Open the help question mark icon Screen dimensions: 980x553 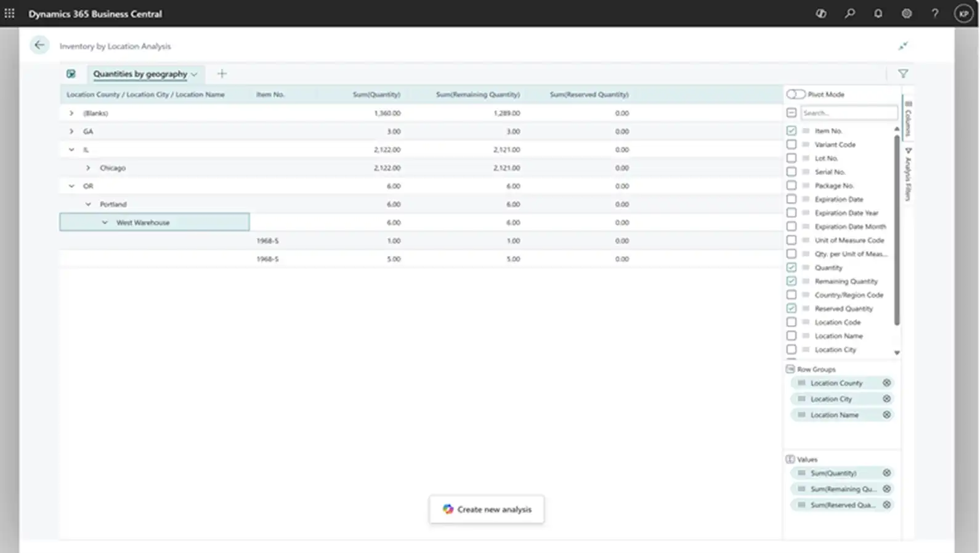934,13
